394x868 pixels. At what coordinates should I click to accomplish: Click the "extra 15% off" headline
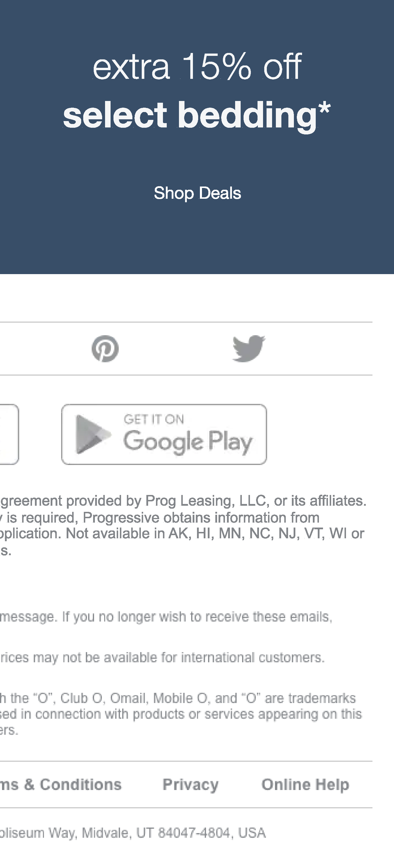coord(197,67)
